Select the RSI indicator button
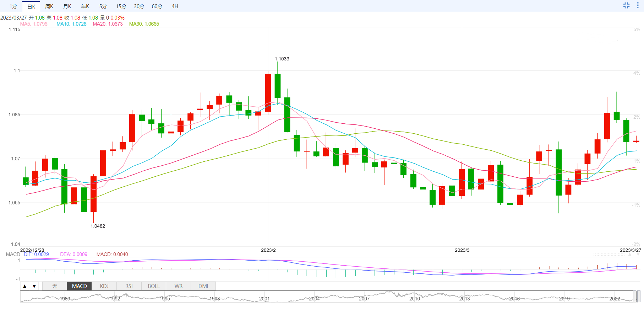 pos(129,286)
